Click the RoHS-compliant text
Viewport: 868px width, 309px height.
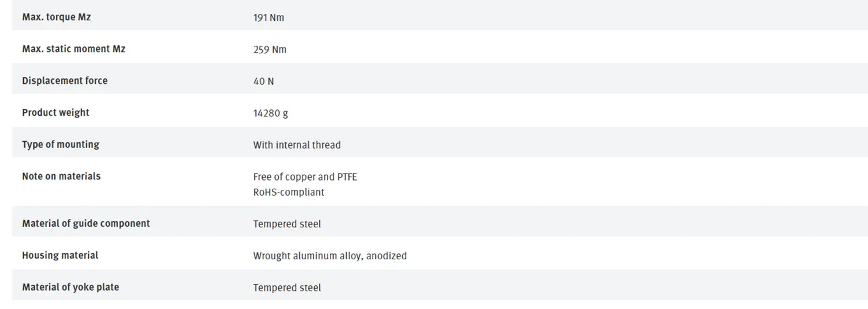point(289,192)
